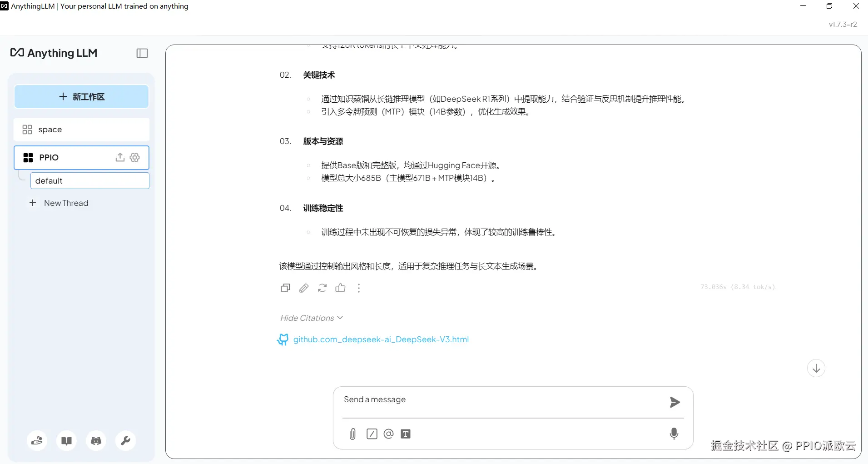The height and width of the screenshot is (464, 868).
Task: Click the 训练稳定性 heading
Action: pyautogui.click(x=323, y=208)
